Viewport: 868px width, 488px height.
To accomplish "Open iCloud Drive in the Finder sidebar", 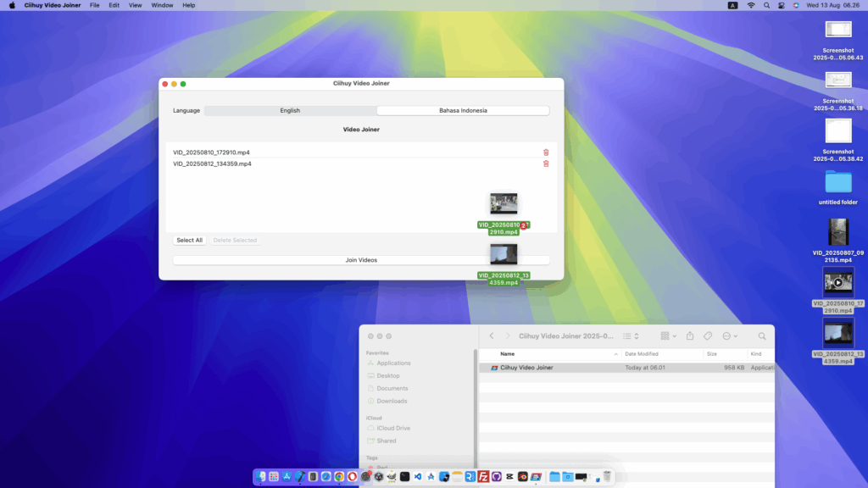I will pyautogui.click(x=393, y=428).
